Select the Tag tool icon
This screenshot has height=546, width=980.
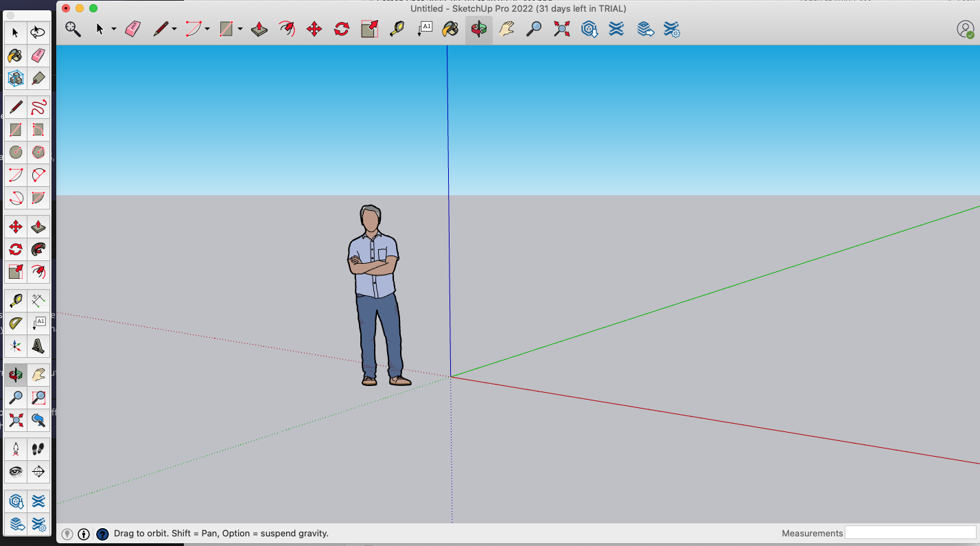coord(38,78)
